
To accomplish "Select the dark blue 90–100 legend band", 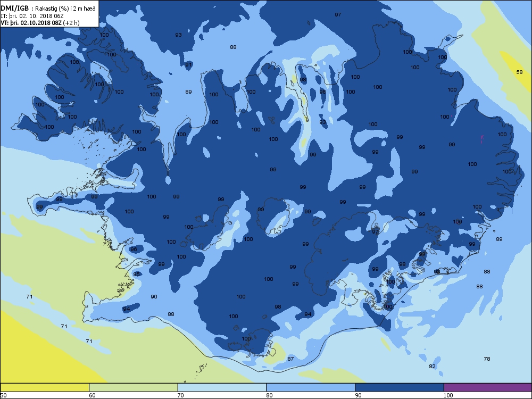I will pos(400,387).
